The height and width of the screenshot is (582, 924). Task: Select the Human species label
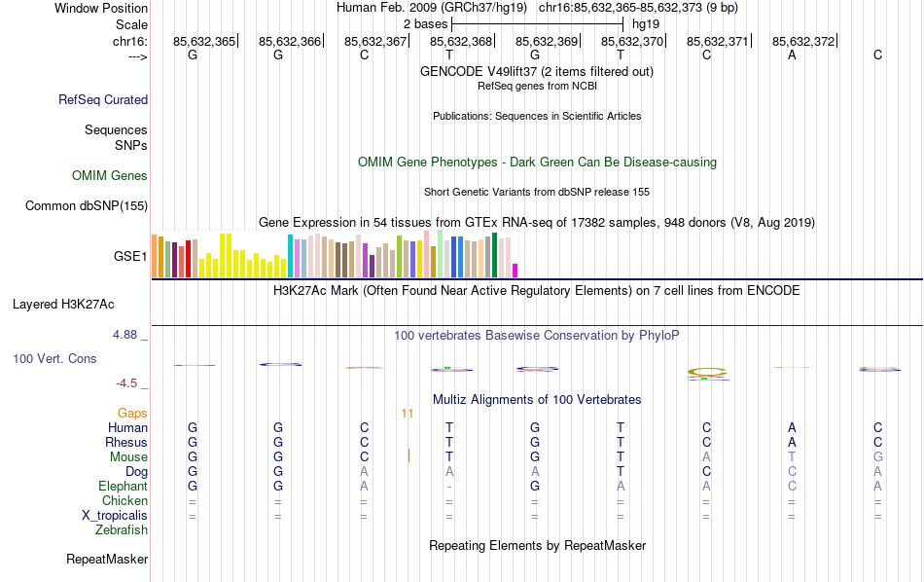coord(127,427)
